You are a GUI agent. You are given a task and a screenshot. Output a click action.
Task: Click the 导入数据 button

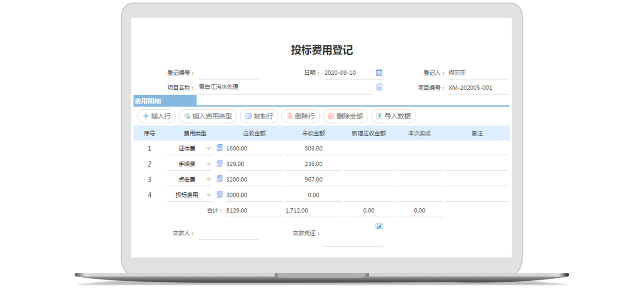tap(393, 116)
